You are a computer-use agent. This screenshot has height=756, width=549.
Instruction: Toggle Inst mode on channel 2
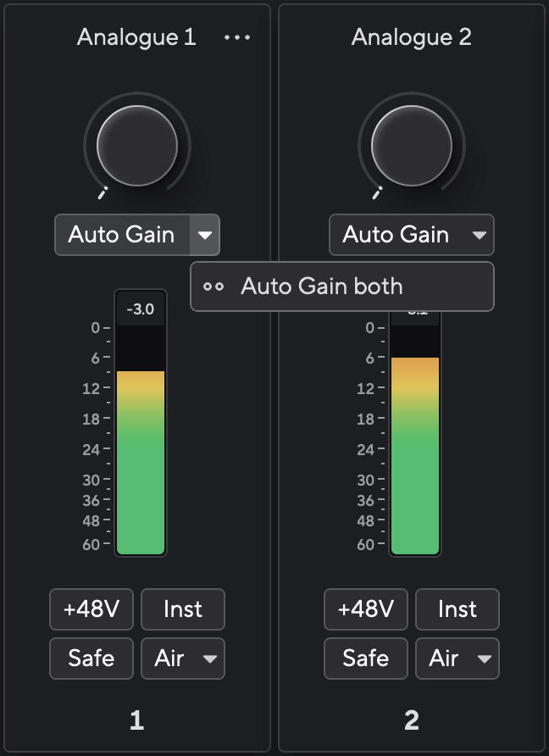pos(457,609)
